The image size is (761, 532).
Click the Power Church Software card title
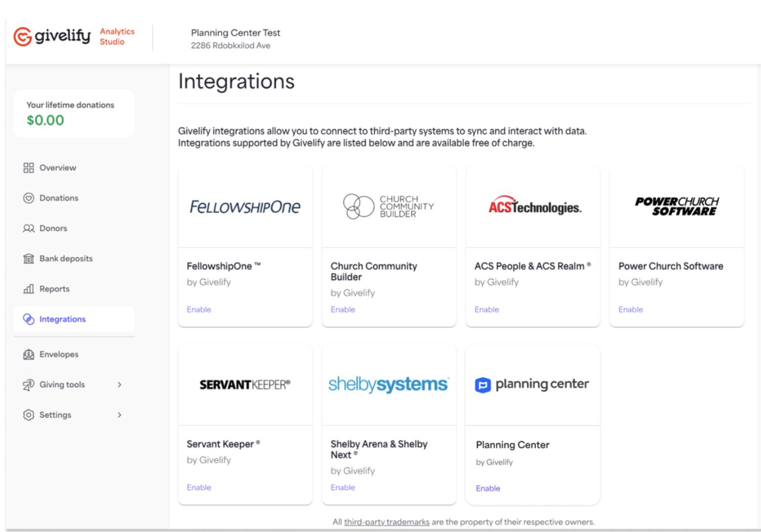tap(671, 266)
